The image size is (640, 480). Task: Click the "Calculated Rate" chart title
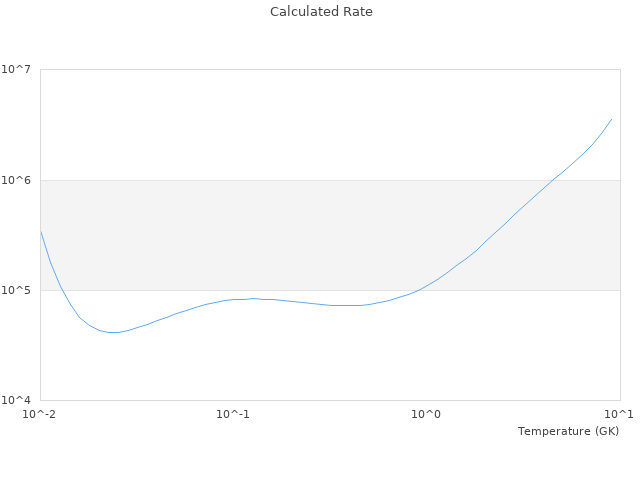(320, 12)
